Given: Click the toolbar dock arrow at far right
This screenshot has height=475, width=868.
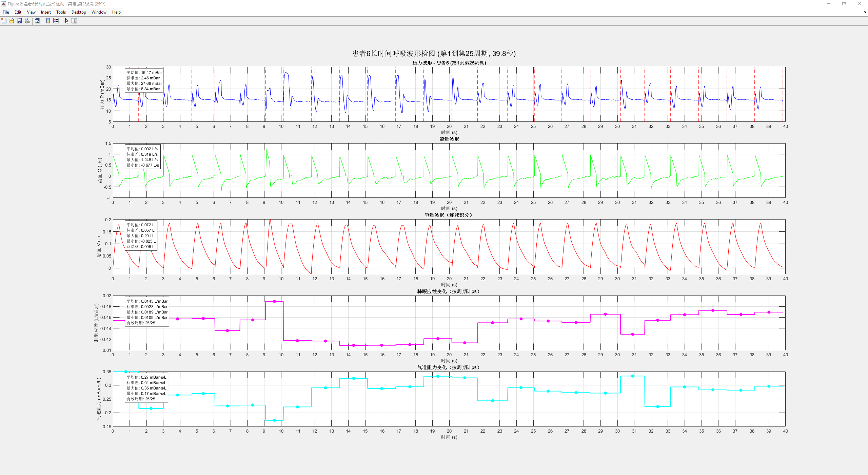Looking at the screenshot, I should pyautogui.click(x=865, y=12).
